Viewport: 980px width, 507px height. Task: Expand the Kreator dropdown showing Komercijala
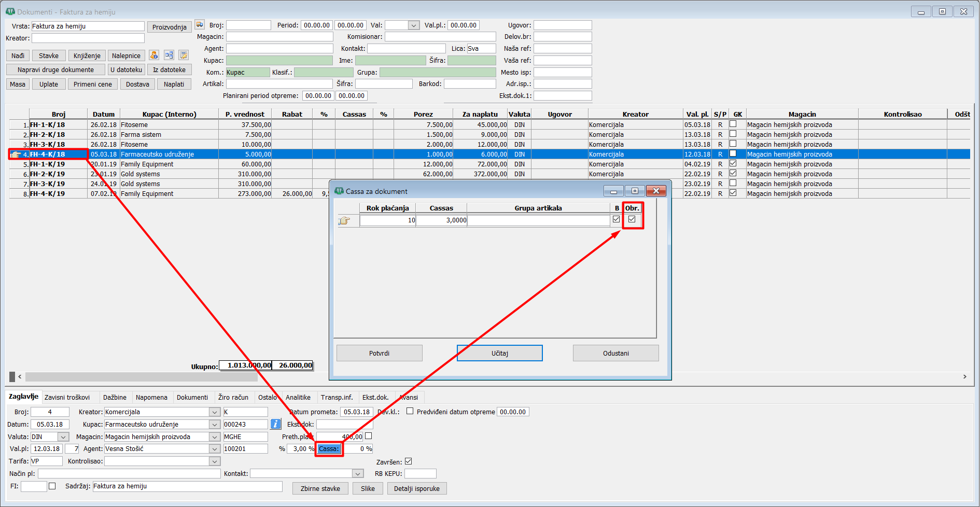(x=215, y=412)
